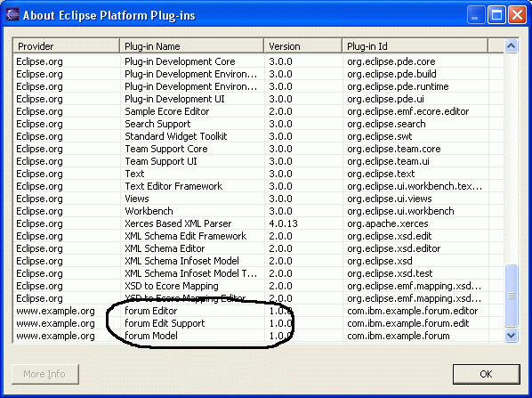Select the plug-in named Text
The height and width of the screenshot is (398, 532).
click(258, 174)
